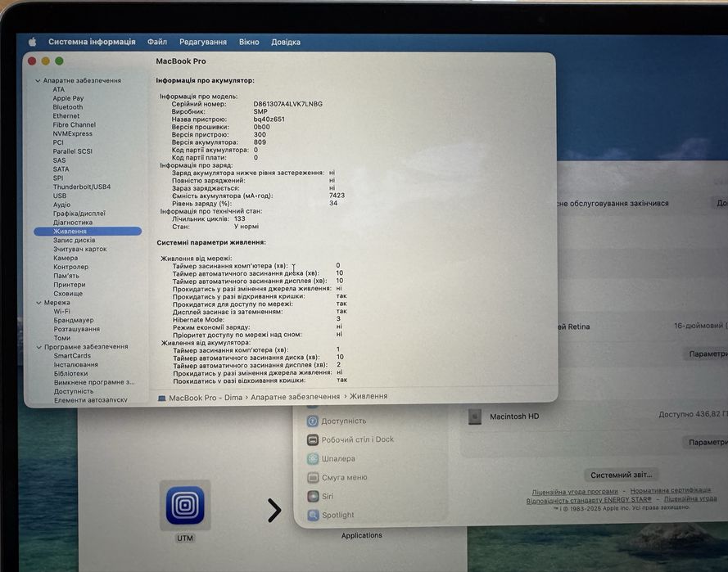
Task: Collapse the Апаратне забезпечення section
Action: coord(38,80)
